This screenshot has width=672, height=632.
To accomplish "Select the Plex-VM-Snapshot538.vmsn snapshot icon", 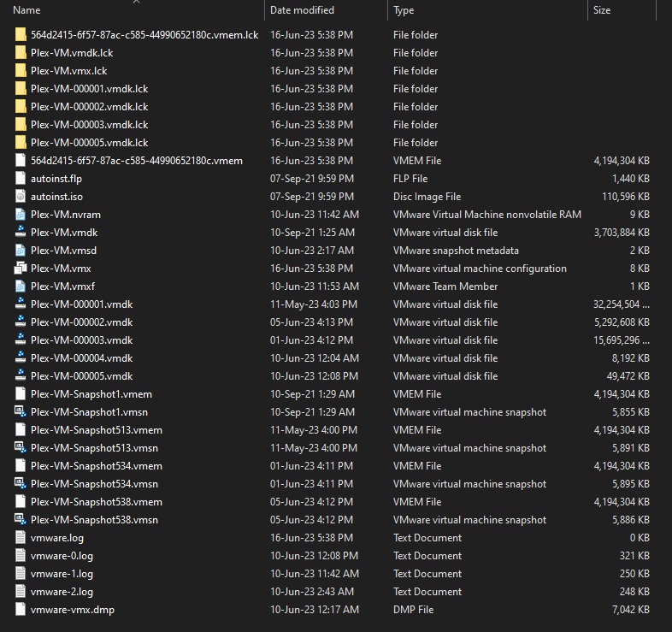I will point(21,520).
